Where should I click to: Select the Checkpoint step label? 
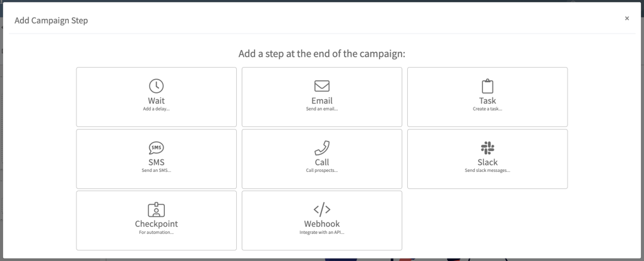click(x=156, y=224)
